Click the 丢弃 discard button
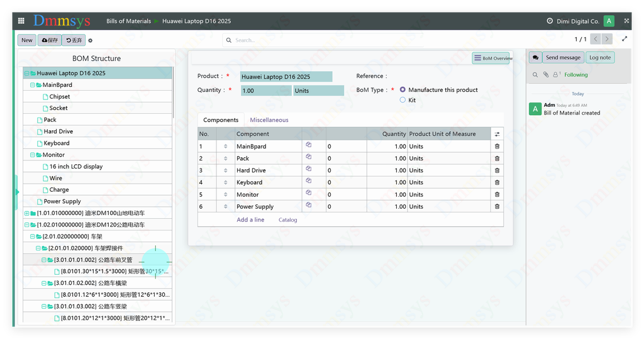 click(74, 40)
